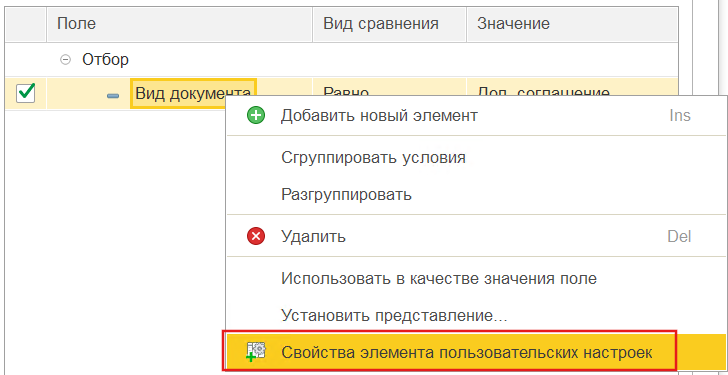The width and height of the screenshot is (728, 375).
Task: Click the green plus add icon
Action: coord(255,116)
